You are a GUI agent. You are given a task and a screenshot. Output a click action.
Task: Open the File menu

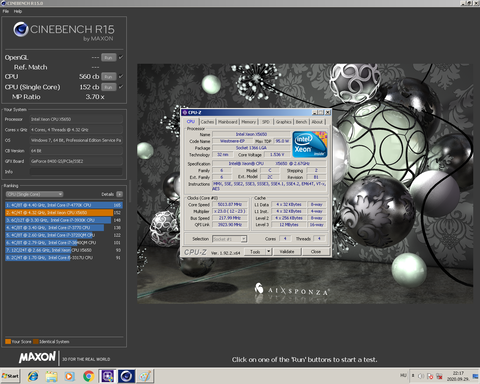coord(5,11)
